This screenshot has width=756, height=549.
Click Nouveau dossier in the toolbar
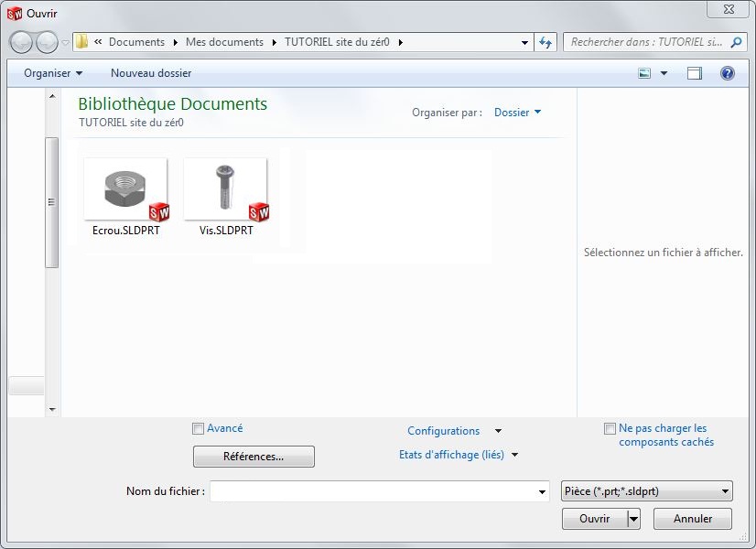[151, 73]
